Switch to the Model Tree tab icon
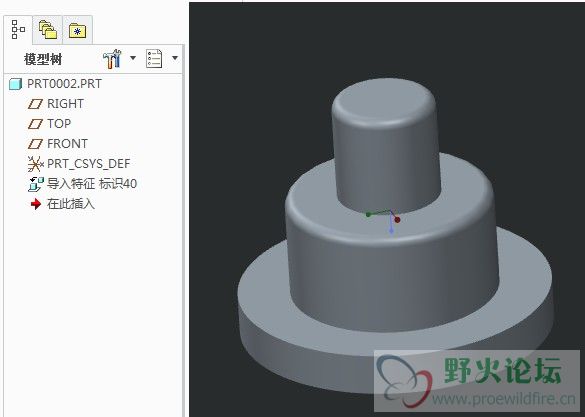The width and height of the screenshot is (585, 417). click(x=18, y=30)
